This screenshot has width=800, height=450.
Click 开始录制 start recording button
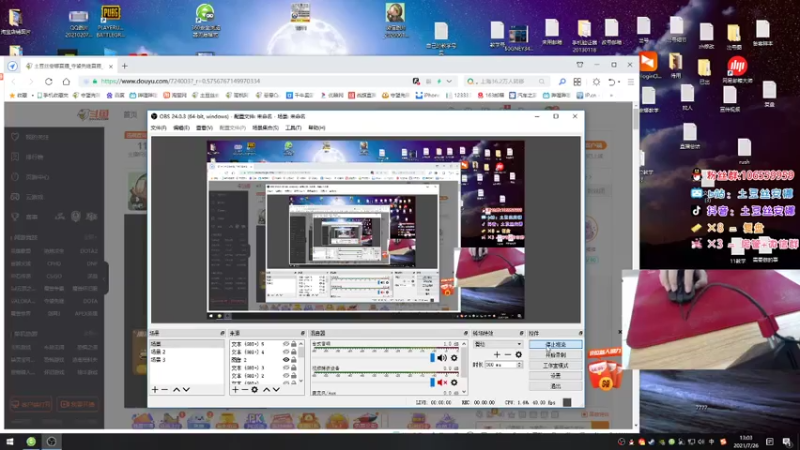pyautogui.click(x=555, y=355)
